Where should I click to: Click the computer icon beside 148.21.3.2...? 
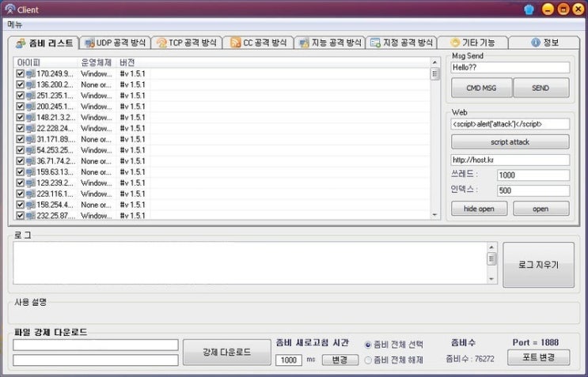30,117
